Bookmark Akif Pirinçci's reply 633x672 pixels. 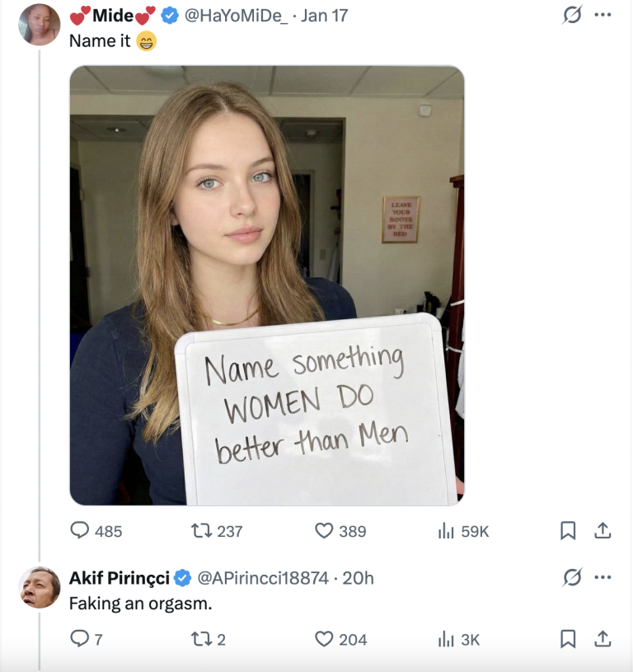[568, 639]
